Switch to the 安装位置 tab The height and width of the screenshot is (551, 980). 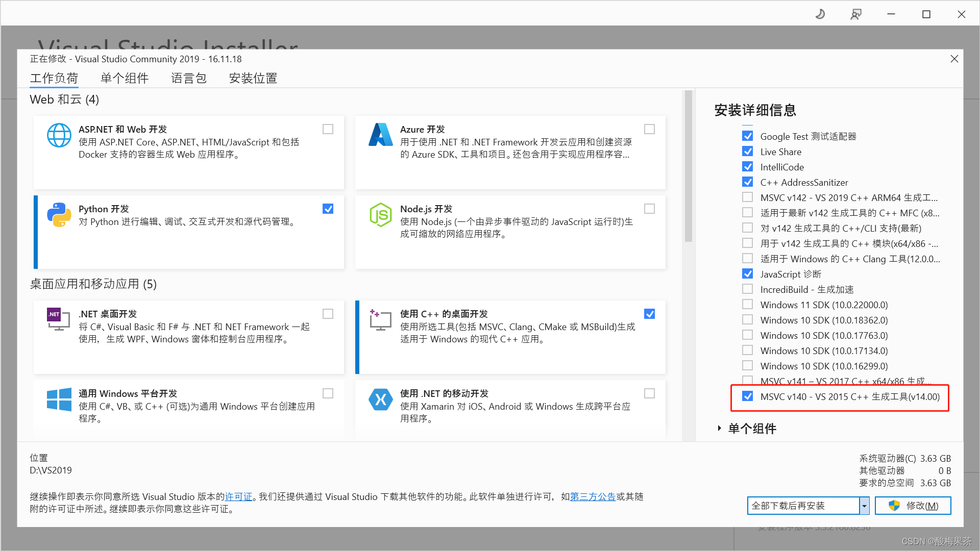253,78
